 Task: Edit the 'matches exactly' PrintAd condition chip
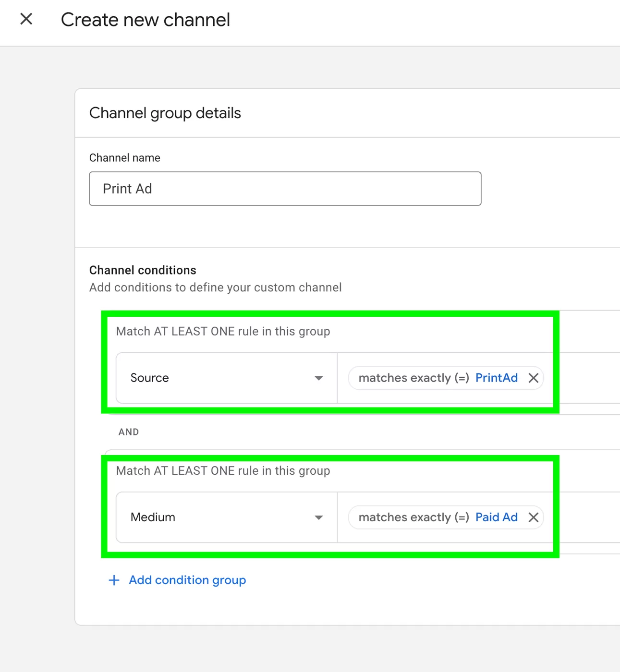(x=413, y=378)
